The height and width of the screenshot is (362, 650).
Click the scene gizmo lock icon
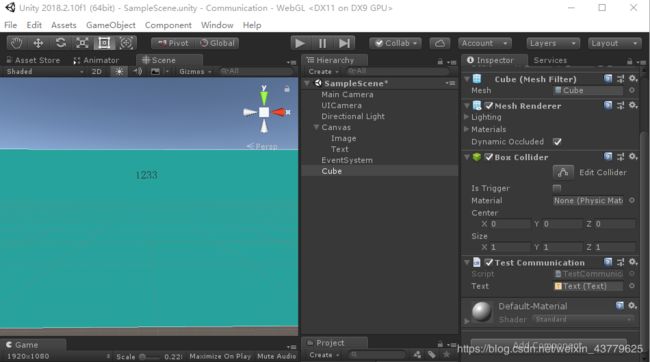click(286, 89)
